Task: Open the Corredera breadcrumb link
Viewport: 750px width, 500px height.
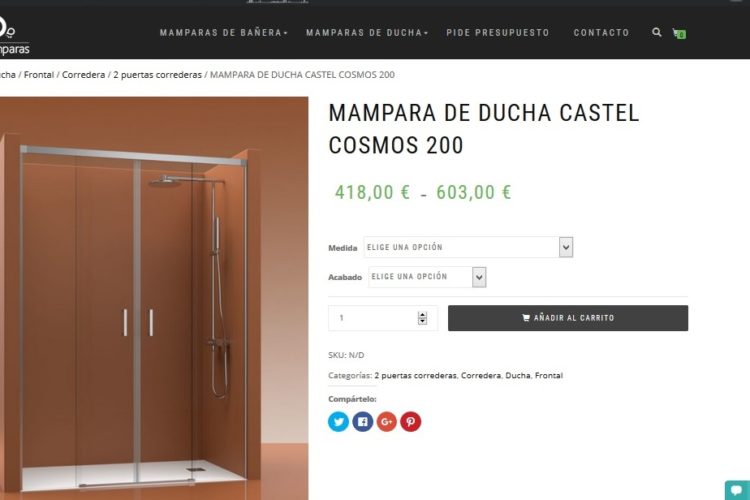Action: point(83,75)
